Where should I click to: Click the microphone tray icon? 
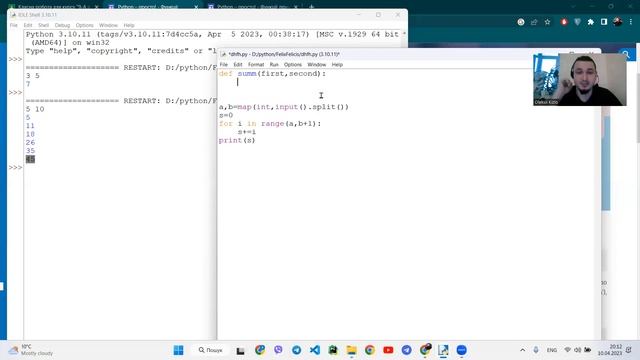tap(536, 350)
